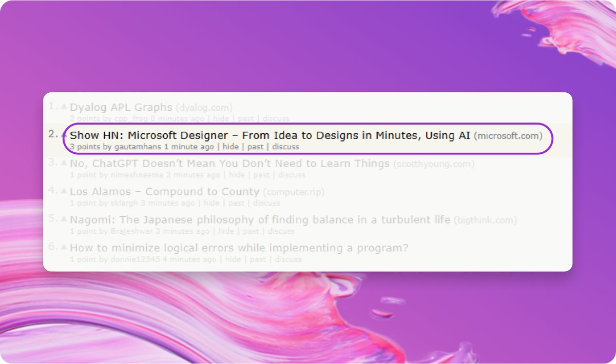616x364 pixels.
Task: View user cpp_frog profile
Action: click(x=131, y=118)
